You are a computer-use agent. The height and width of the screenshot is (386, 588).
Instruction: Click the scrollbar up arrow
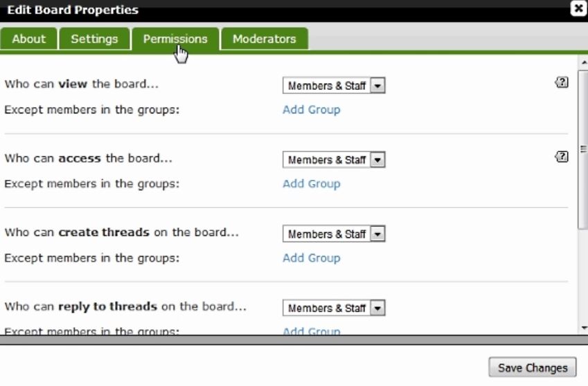point(583,62)
